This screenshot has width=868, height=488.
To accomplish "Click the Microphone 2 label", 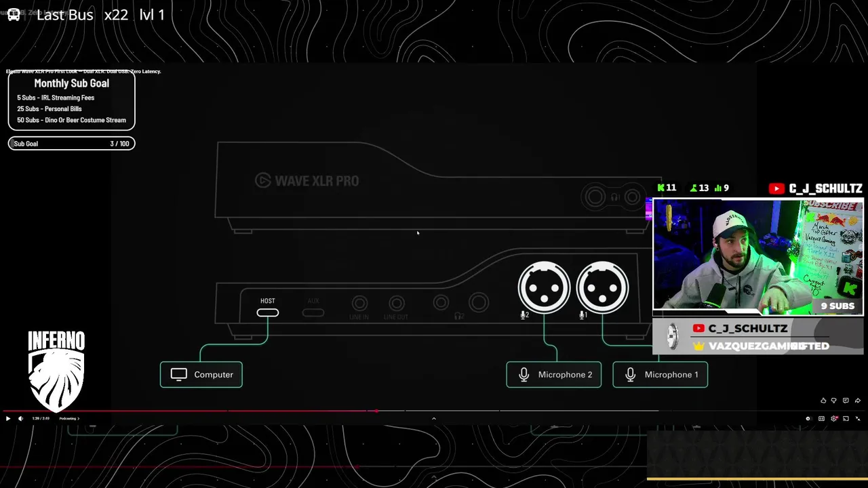I will (554, 375).
